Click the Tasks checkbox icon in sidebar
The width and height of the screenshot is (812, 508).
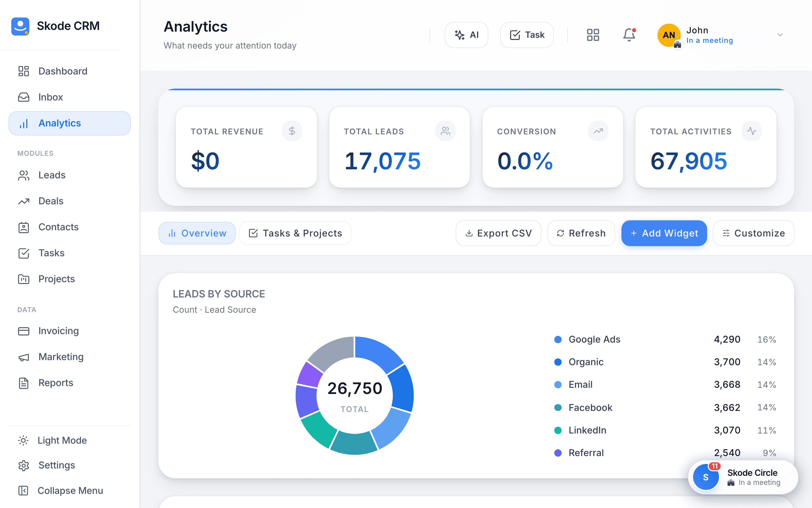pos(23,253)
